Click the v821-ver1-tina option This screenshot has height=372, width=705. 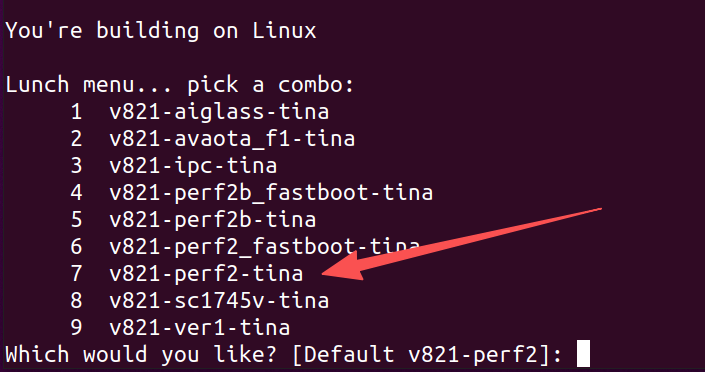pos(200,327)
